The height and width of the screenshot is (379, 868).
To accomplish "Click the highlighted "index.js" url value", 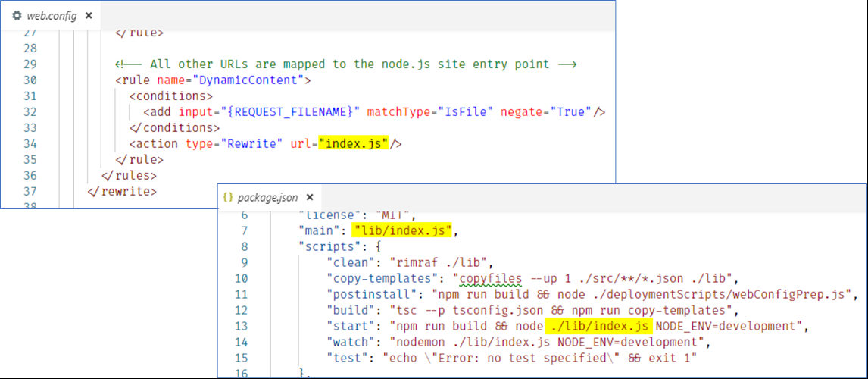I will tap(354, 144).
